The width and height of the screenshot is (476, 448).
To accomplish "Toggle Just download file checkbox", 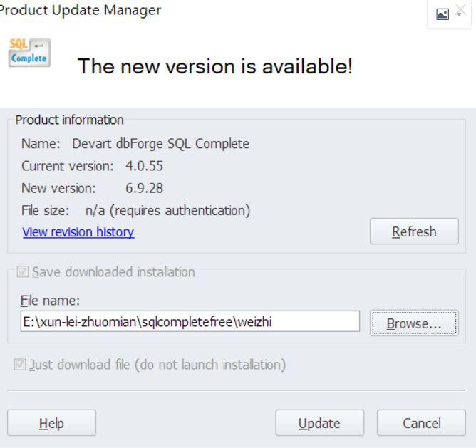I will (20, 364).
